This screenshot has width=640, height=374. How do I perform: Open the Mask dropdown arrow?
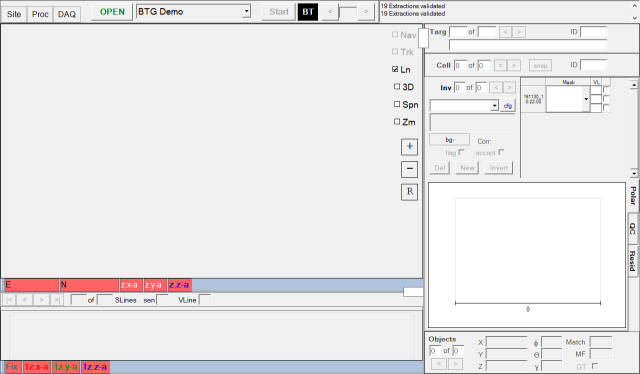coord(586,99)
